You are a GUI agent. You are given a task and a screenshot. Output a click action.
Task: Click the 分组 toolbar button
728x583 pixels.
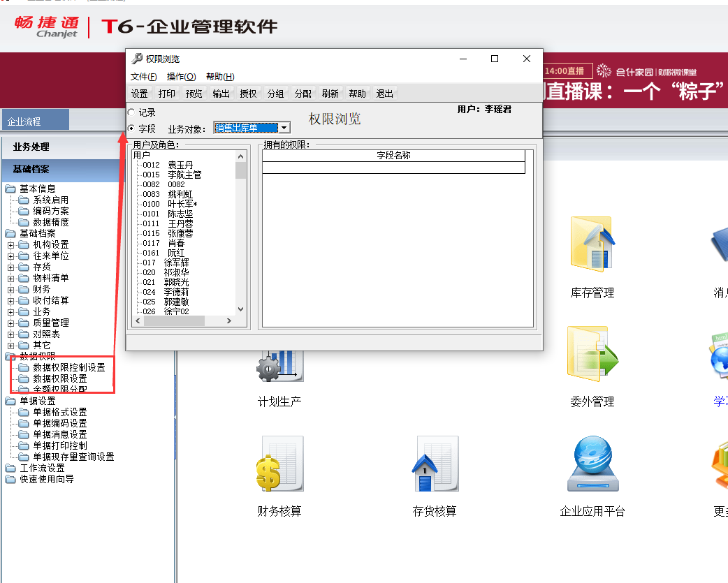pyautogui.click(x=276, y=94)
